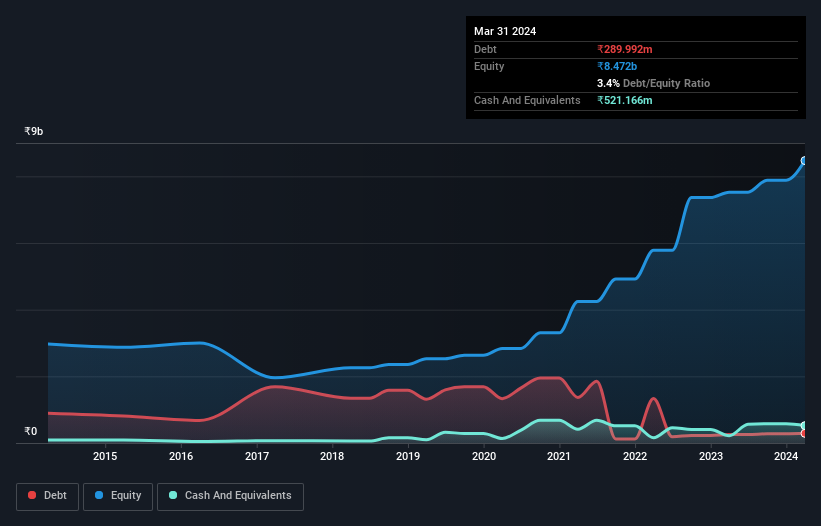Click the 3.4% Debt/Equity Ratio text
Viewport: 821px width, 526px height.
pyautogui.click(x=653, y=83)
